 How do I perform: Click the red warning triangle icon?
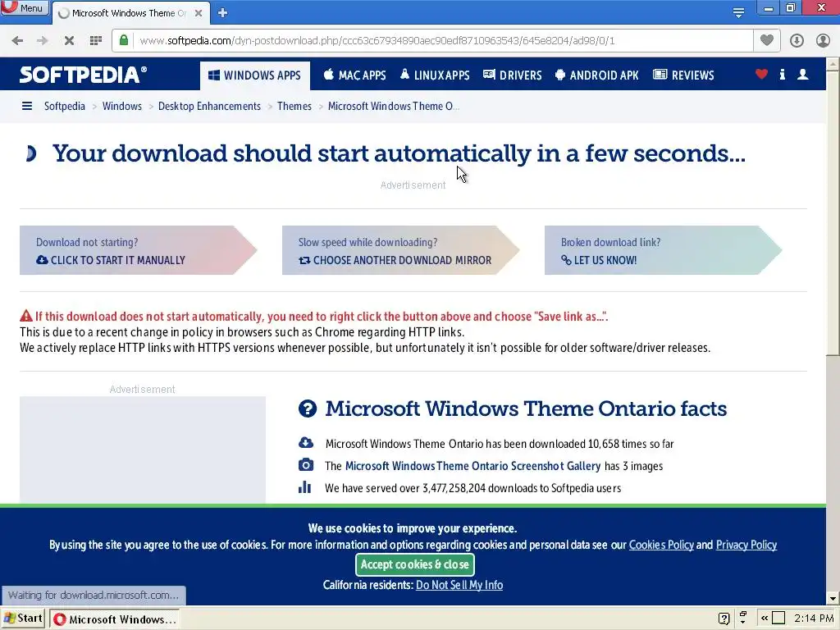26,316
